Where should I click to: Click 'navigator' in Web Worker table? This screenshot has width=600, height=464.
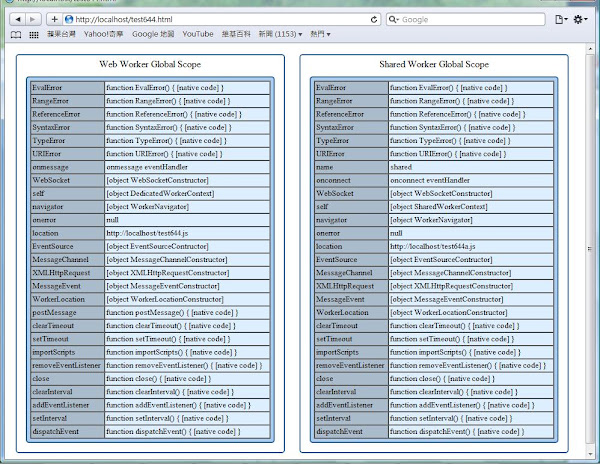coord(67,207)
